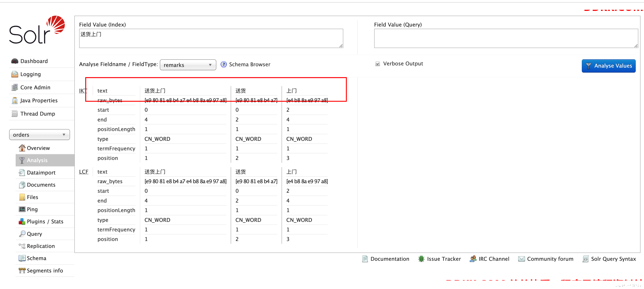The height and width of the screenshot is (289, 644).
Task: Click the Solr Query Syntax icon
Action: tap(586, 259)
